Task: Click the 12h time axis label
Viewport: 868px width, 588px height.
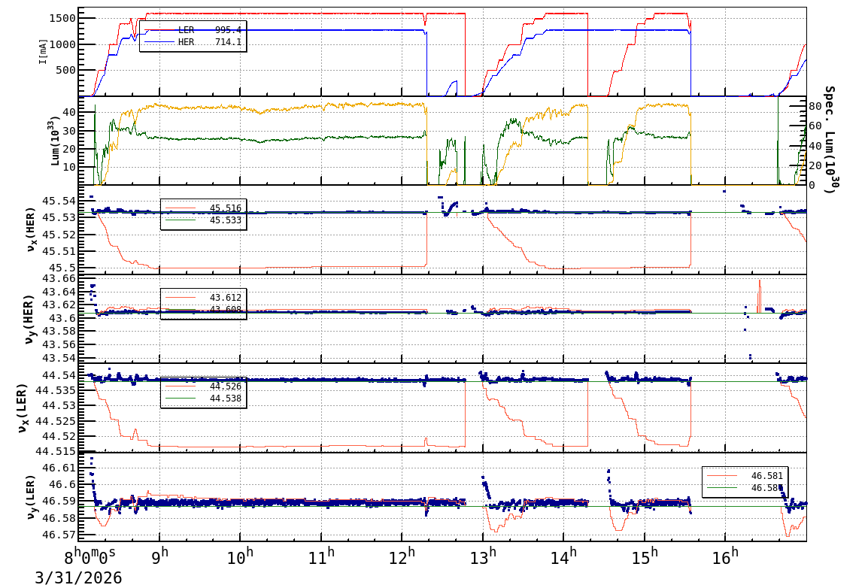Action: point(402,556)
